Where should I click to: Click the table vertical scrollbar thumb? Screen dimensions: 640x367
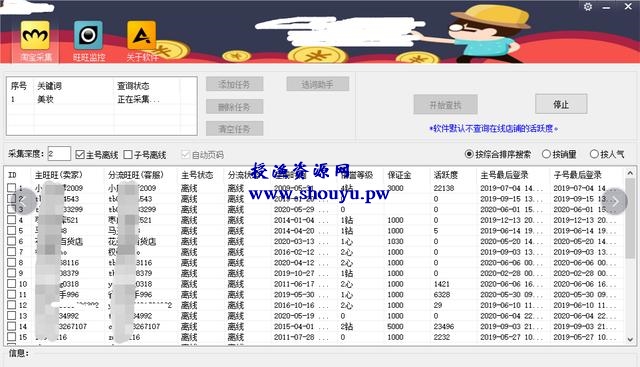click(x=630, y=218)
